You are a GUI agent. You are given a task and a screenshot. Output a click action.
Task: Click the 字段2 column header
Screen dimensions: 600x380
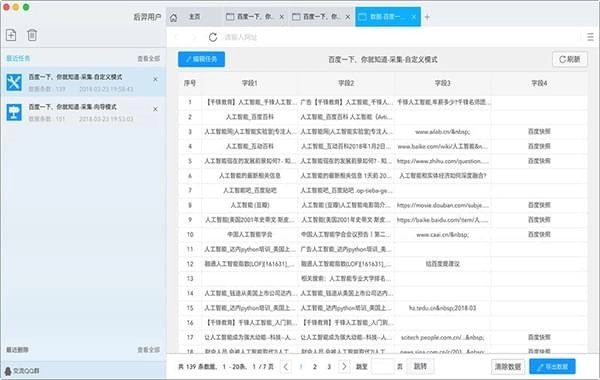tap(346, 83)
